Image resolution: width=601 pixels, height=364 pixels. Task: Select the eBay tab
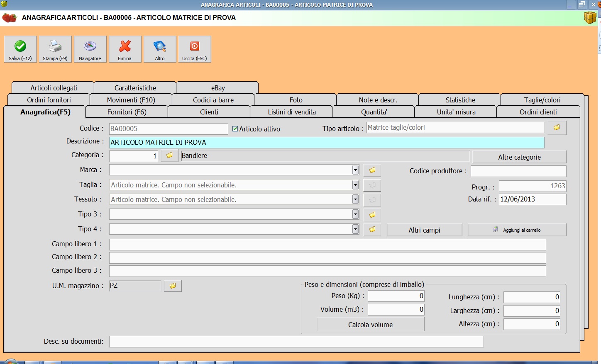(218, 88)
